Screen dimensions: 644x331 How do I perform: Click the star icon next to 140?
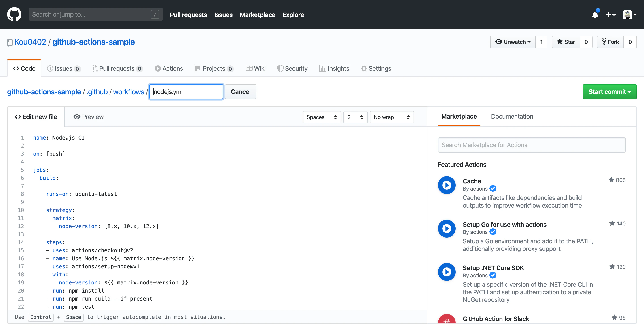click(612, 223)
